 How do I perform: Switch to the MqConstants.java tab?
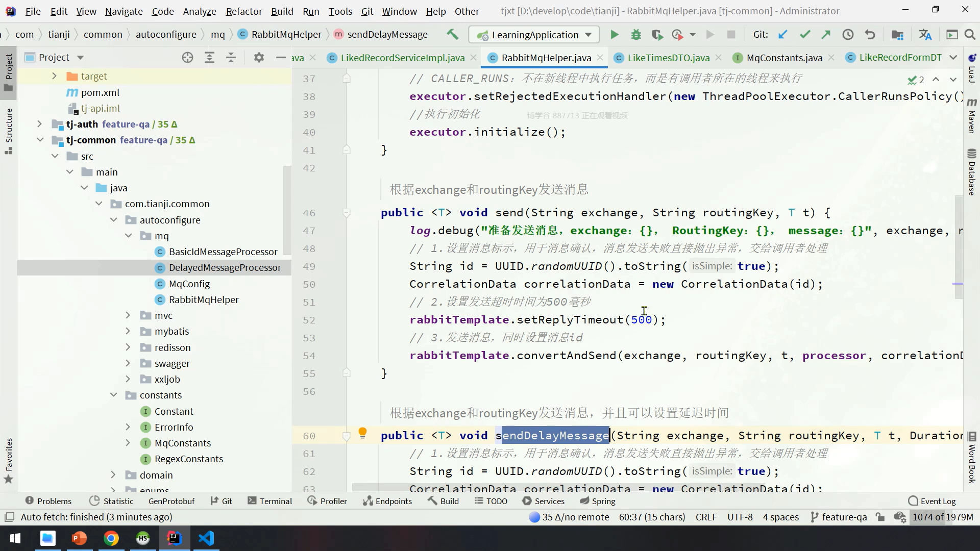[784, 58]
